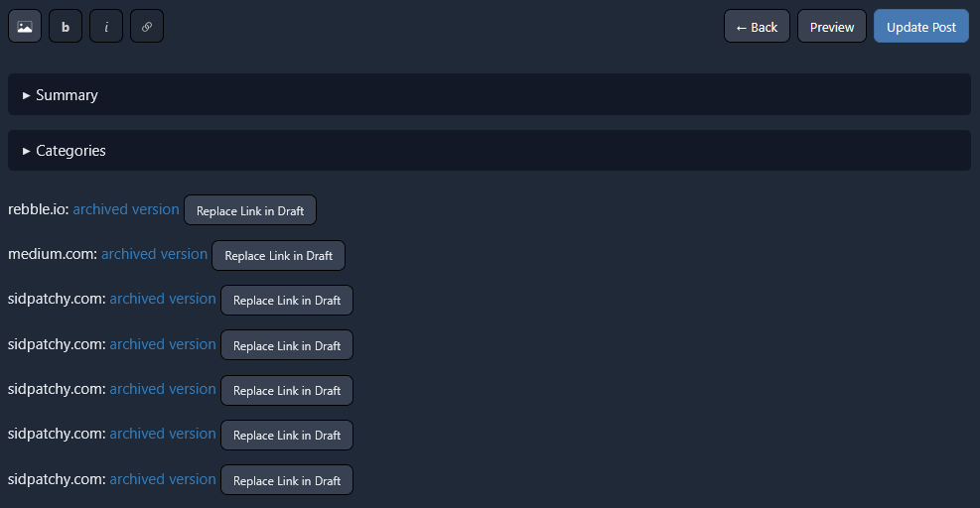The height and width of the screenshot is (508, 980).
Task: Replace the fourth sidpatchy.com link in draft
Action: pyautogui.click(x=287, y=435)
